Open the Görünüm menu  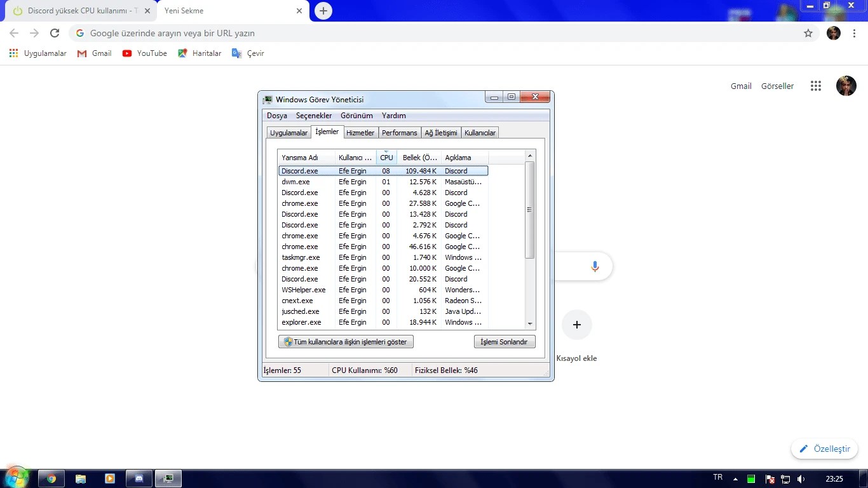tap(356, 116)
